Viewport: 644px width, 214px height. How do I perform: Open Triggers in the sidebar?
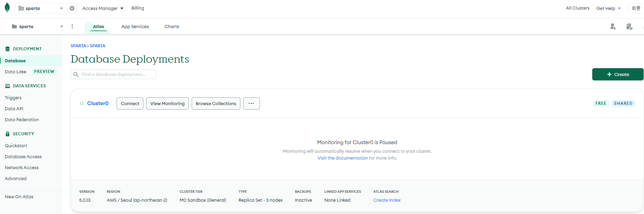coord(13,98)
